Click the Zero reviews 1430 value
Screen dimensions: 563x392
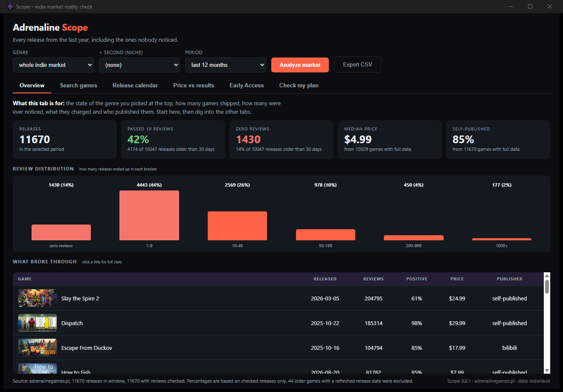(248, 139)
